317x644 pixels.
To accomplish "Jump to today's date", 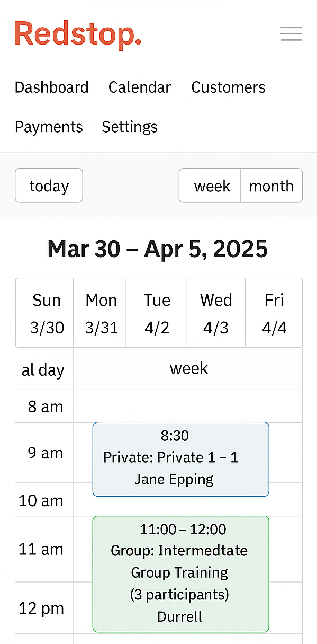I will 49,186.
